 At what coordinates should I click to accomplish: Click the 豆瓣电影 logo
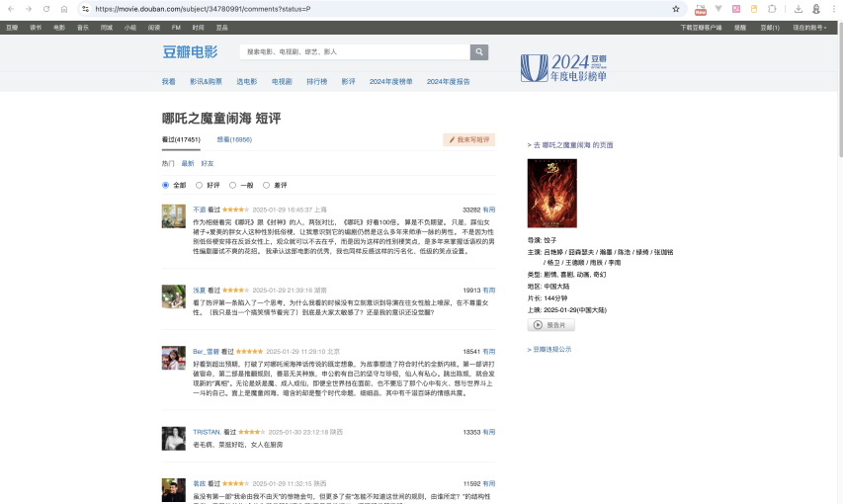pyautogui.click(x=190, y=52)
